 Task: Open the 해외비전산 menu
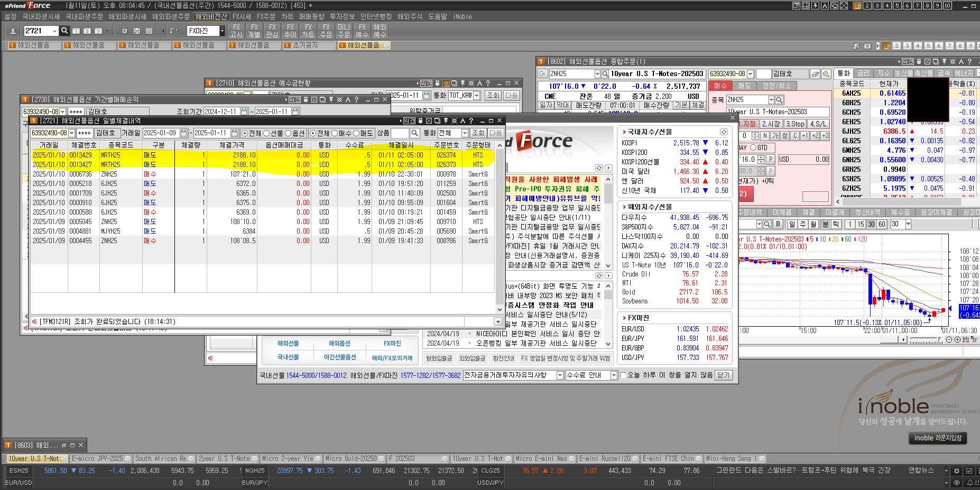click(211, 16)
